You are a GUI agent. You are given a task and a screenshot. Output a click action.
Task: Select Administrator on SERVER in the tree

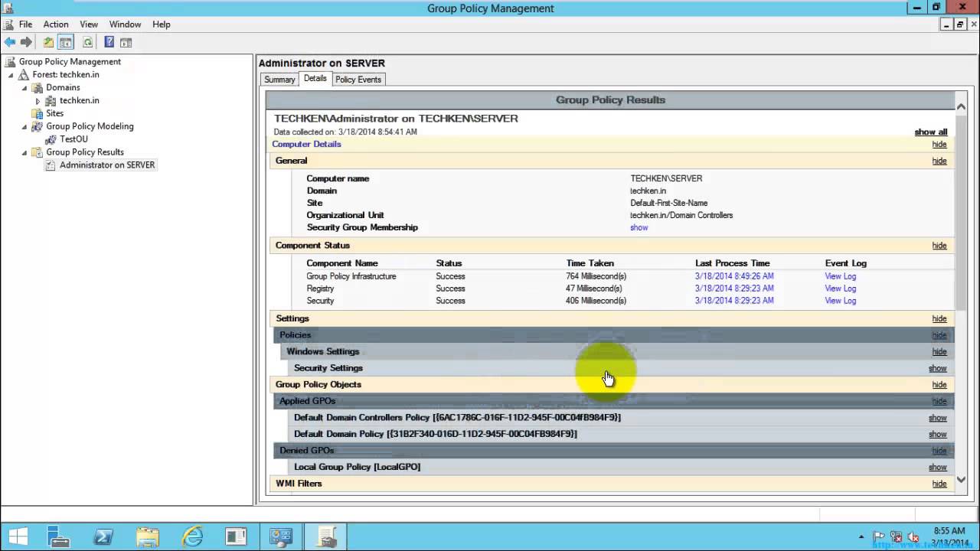(107, 165)
